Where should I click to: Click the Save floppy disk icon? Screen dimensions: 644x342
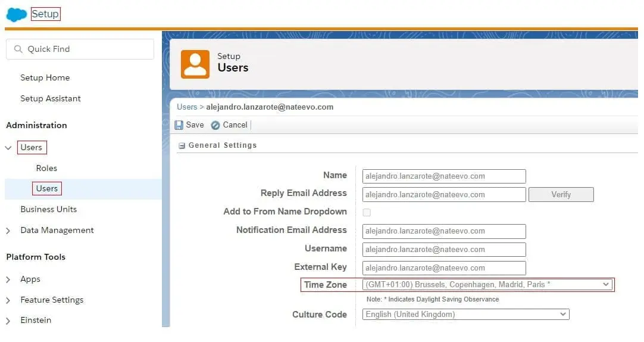point(179,125)
